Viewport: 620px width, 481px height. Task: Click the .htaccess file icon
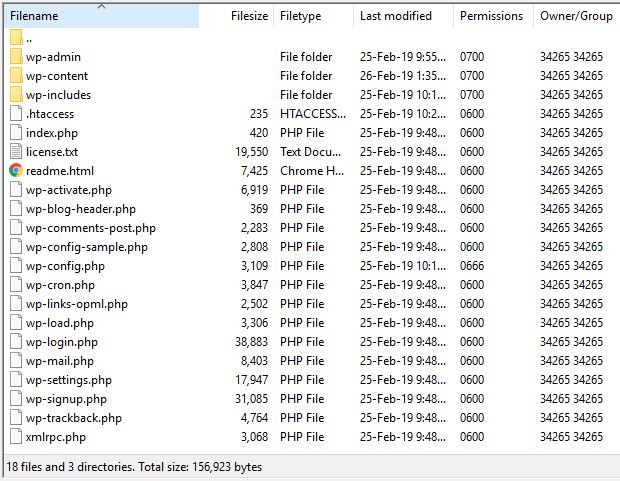16,114
